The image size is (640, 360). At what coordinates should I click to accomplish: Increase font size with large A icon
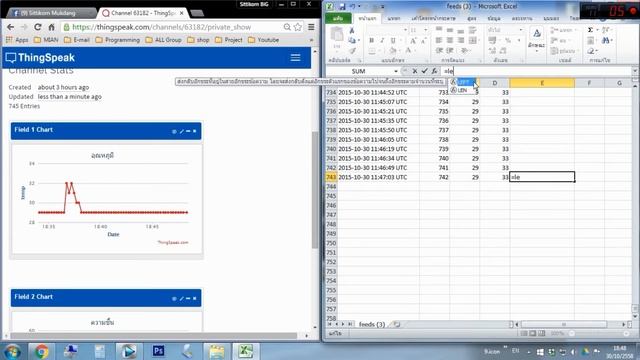[x=413, y=40]
